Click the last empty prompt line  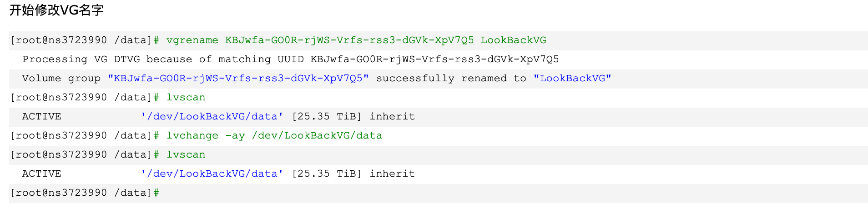(439, 193)
